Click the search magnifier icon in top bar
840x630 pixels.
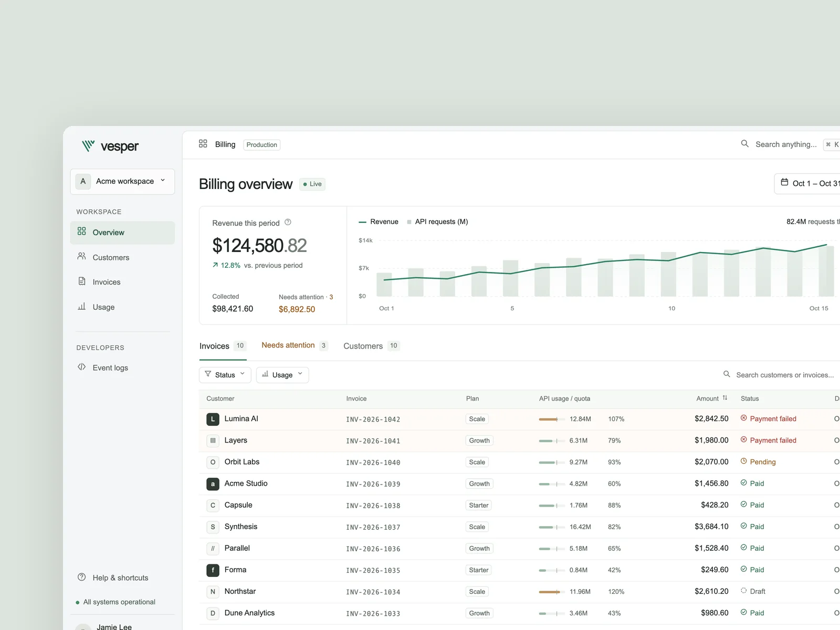[744, 144]
